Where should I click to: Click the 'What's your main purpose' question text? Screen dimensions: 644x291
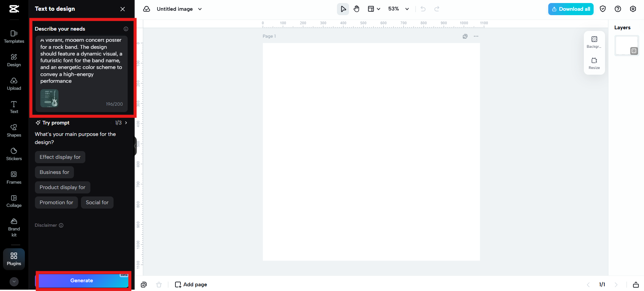point(75,138)
